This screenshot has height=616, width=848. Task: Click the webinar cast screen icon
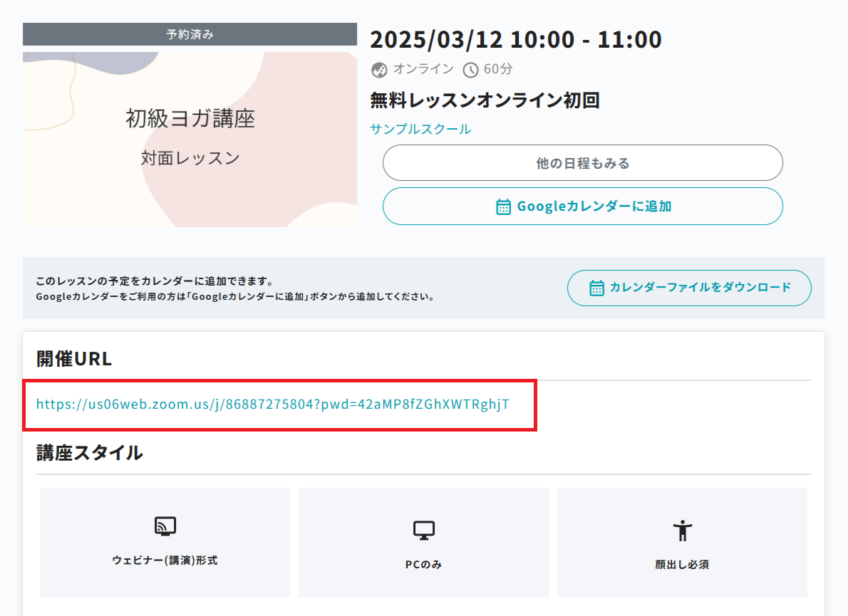click(165, 526)
